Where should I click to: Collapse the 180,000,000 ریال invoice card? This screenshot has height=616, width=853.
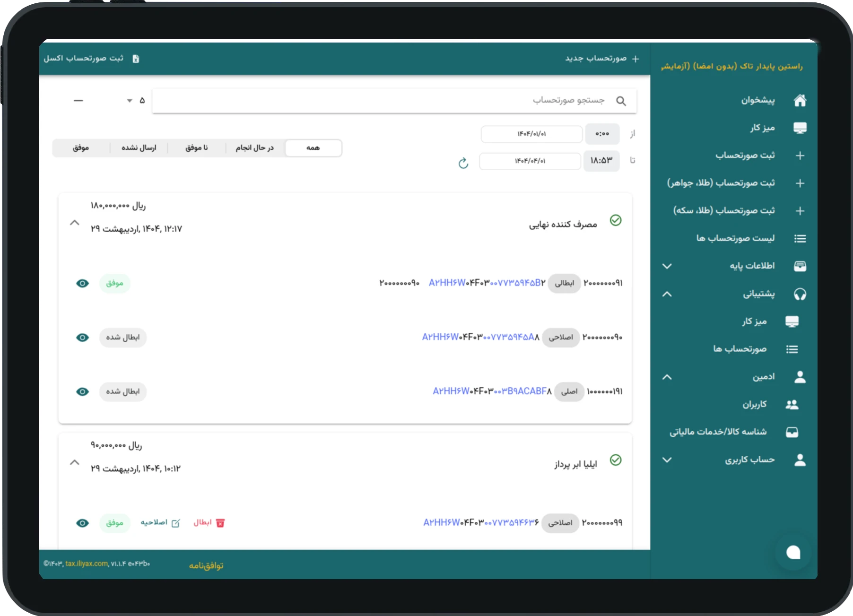(75, 222)
